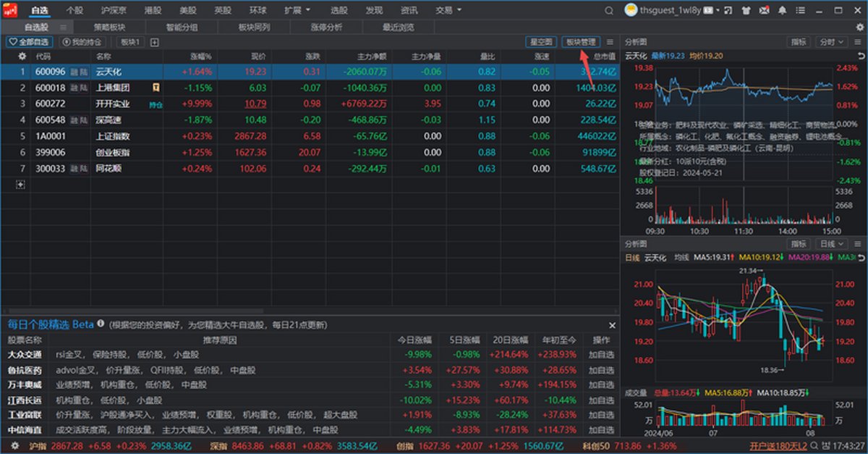The width and height of the screenshot is (868, 454).
Task: Toggle the 全部自选 heart filter
Action: click(x=30, y=42)
